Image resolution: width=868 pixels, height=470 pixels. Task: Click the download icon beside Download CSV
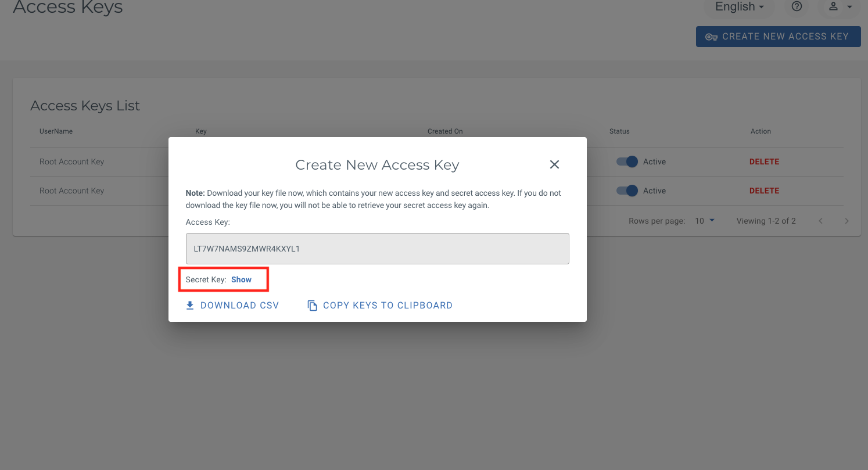190,306
